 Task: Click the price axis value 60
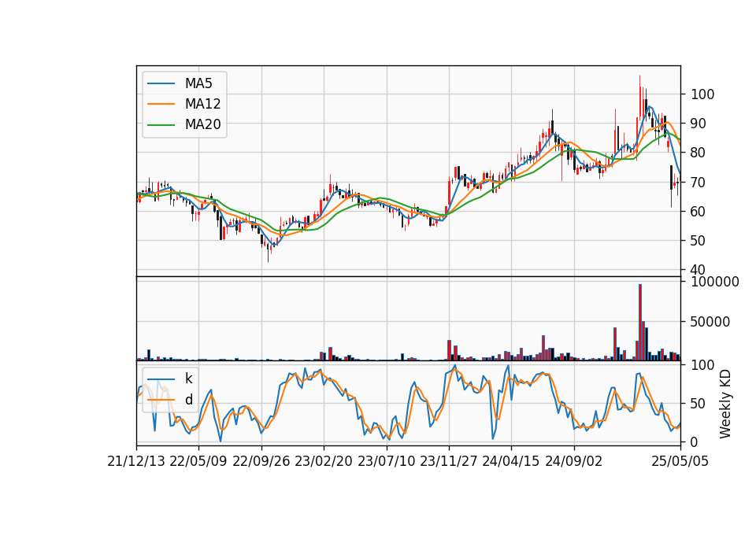(699, 212)
